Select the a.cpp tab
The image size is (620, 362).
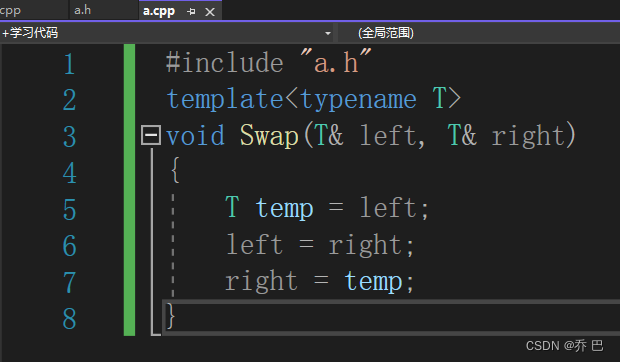[159, 11]
